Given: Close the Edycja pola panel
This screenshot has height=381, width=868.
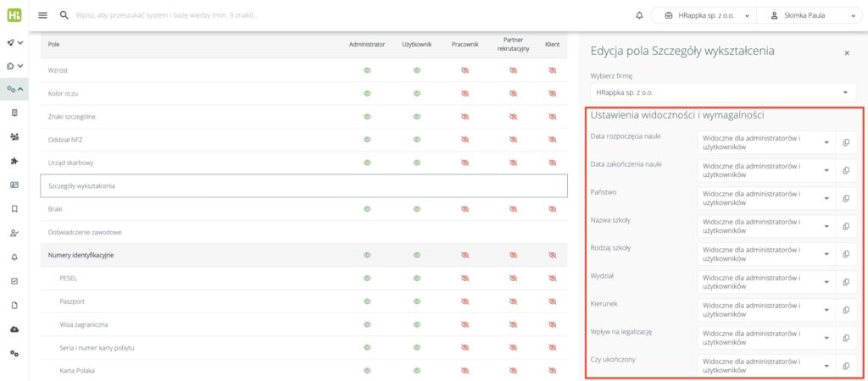Looking at the screenshot, I should click(x=846, y=52).
